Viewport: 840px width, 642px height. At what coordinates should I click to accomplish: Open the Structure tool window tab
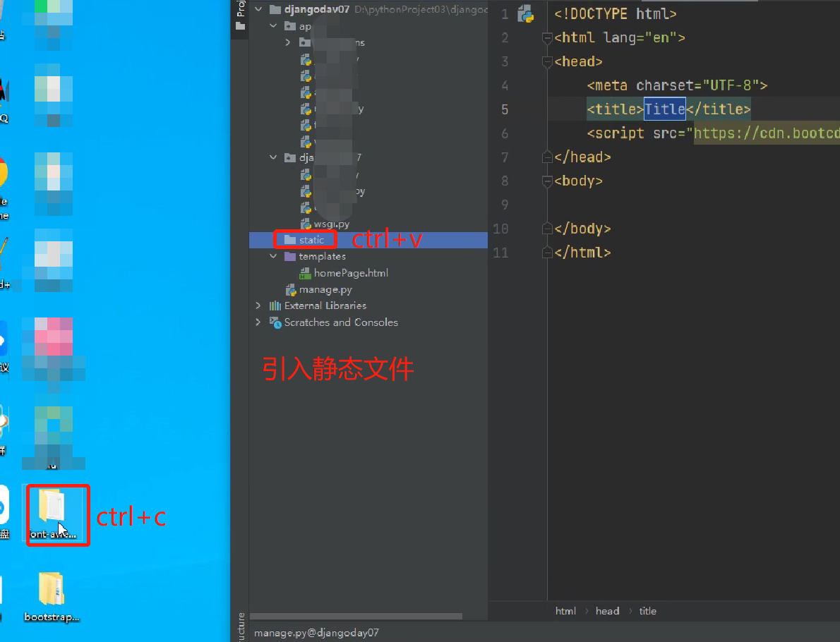[x=241, y=628]
